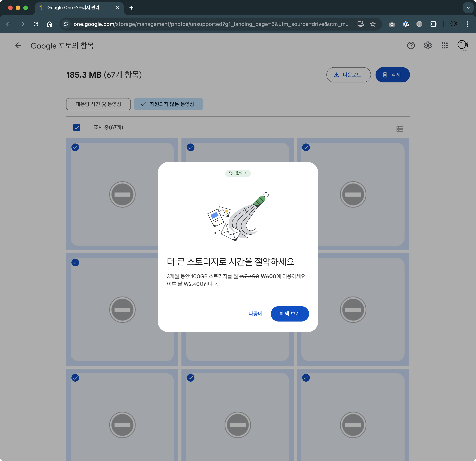Deselect the bottom-right video thumbnail checkmark
The image size is (476, 461).
click(306, 378)
